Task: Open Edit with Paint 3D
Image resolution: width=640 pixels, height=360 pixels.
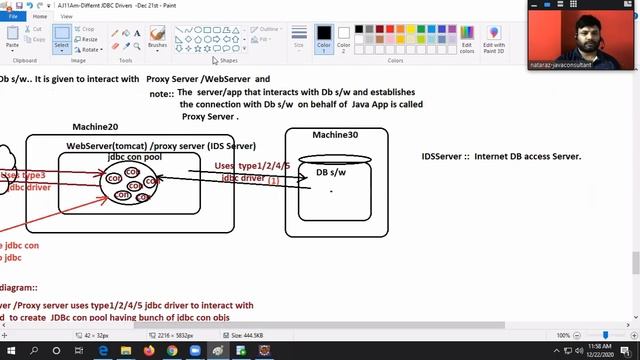Action: click(x=493, y=39)
